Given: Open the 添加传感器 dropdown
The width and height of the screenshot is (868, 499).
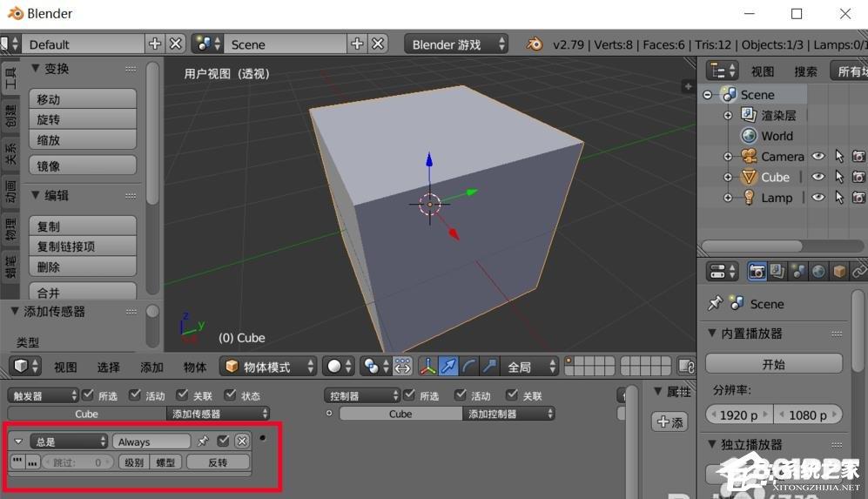Looking at the screenshot, I should point(219,413).
